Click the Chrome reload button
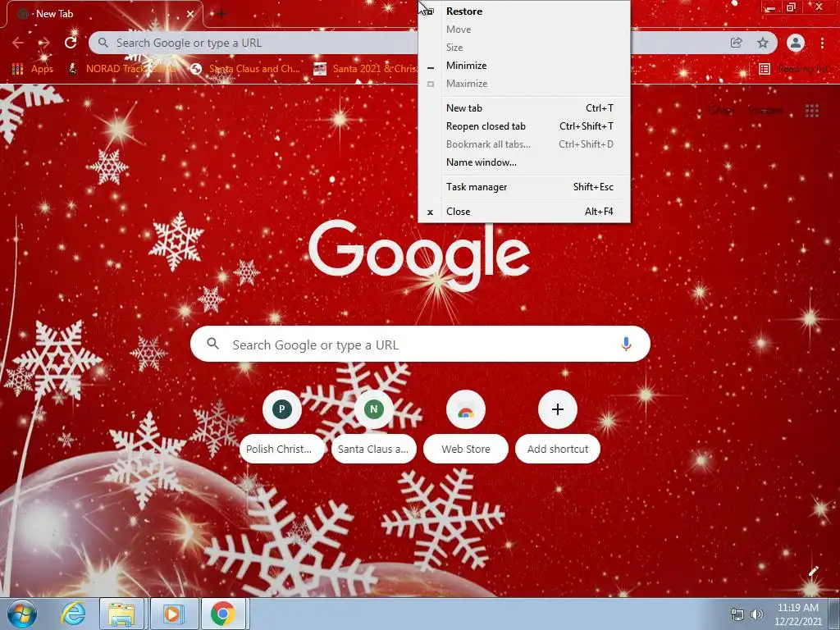 (71, 43)
